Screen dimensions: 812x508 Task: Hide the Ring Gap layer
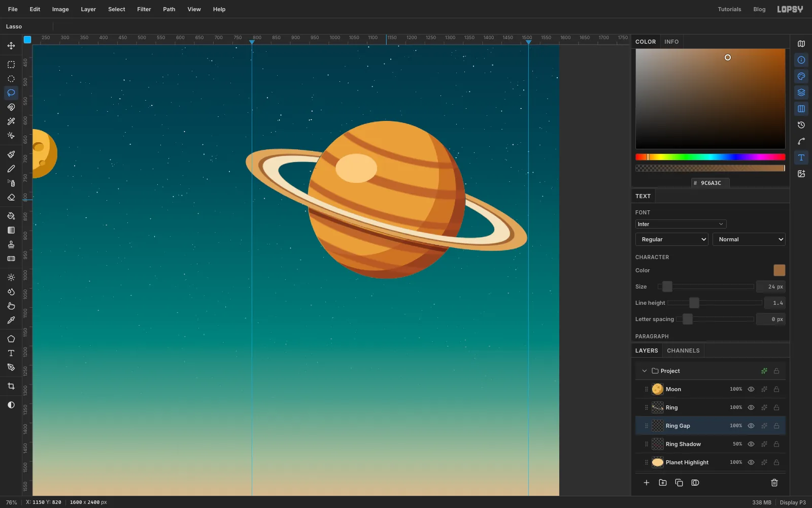point(751,426)
